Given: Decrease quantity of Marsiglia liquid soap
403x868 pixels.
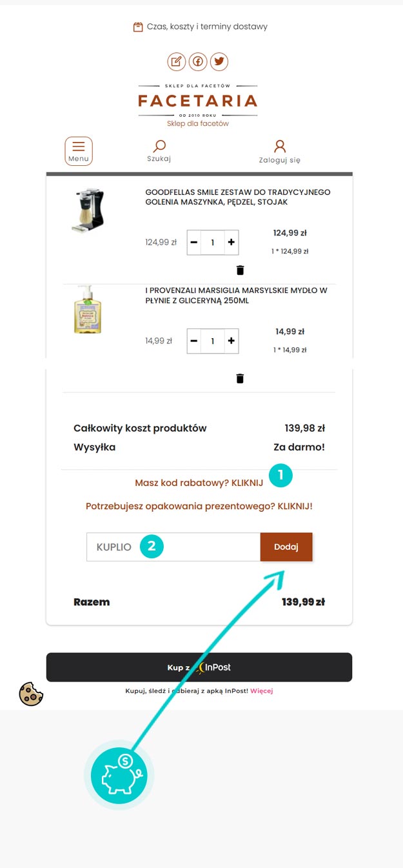Looking at the screenshot, I should [x=194, y=341].
